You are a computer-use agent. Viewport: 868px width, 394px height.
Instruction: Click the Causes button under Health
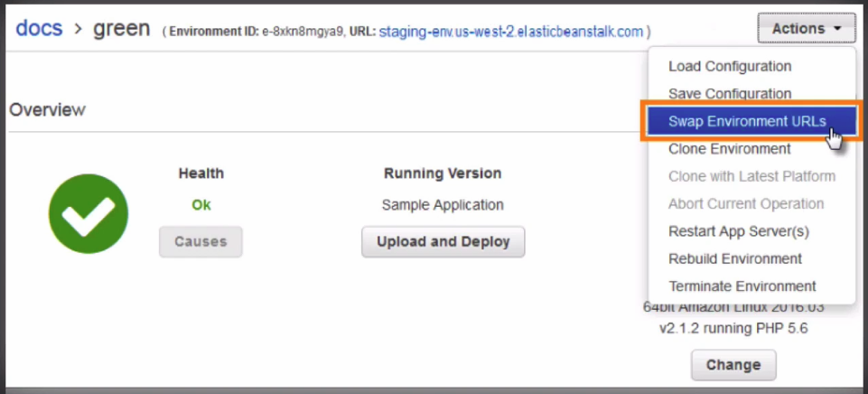[x=201, y=241]
